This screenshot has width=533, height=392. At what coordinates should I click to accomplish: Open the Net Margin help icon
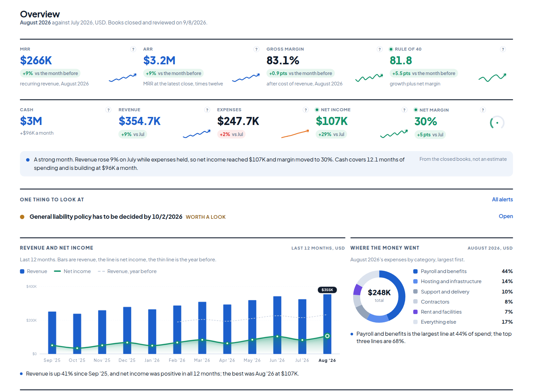483,110
